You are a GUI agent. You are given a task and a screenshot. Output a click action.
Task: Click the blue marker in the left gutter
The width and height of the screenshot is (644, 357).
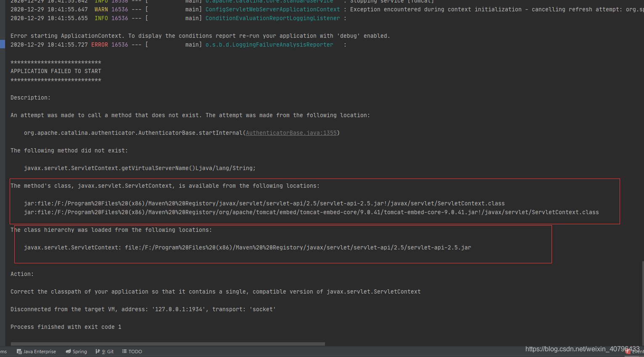[x=2, y=44]
